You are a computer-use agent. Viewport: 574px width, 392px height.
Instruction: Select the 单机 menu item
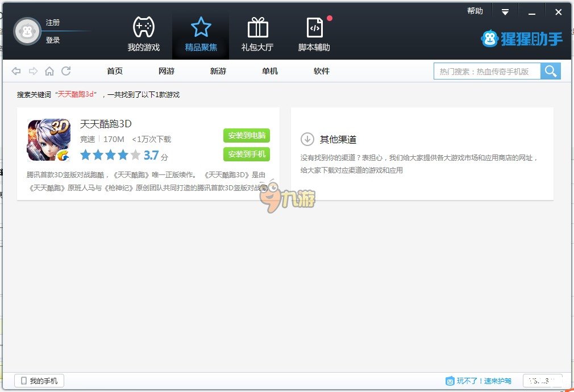point(270,71)
